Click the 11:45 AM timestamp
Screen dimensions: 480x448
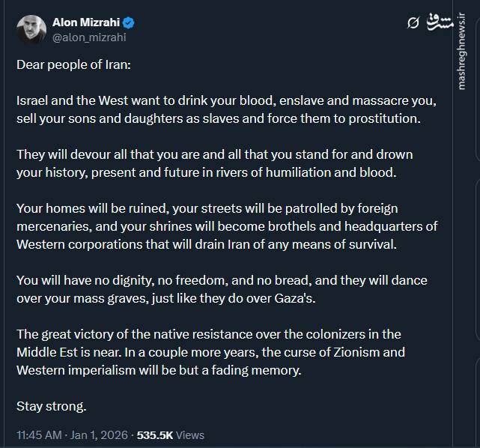coord(40,435)
